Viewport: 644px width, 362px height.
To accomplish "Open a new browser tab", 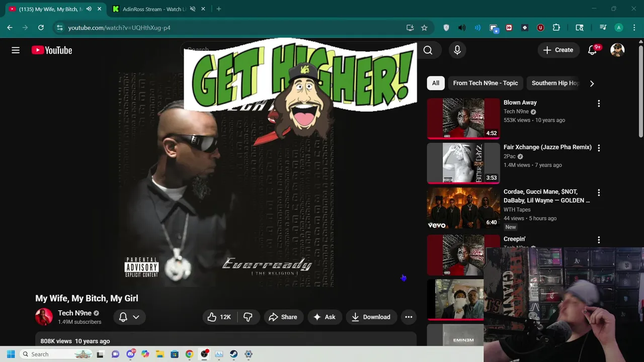I will point(218,9).
